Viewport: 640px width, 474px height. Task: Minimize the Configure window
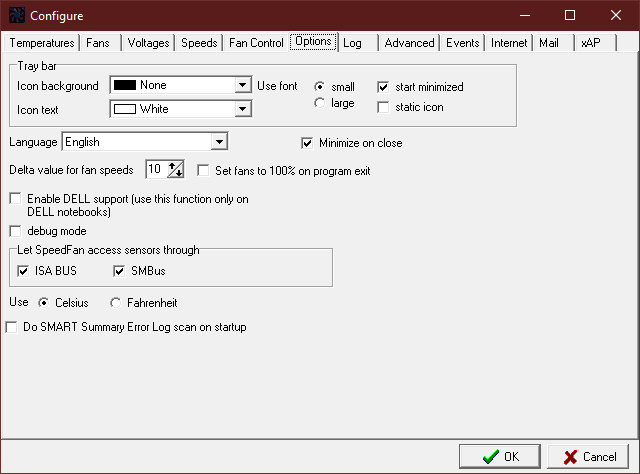525,16
